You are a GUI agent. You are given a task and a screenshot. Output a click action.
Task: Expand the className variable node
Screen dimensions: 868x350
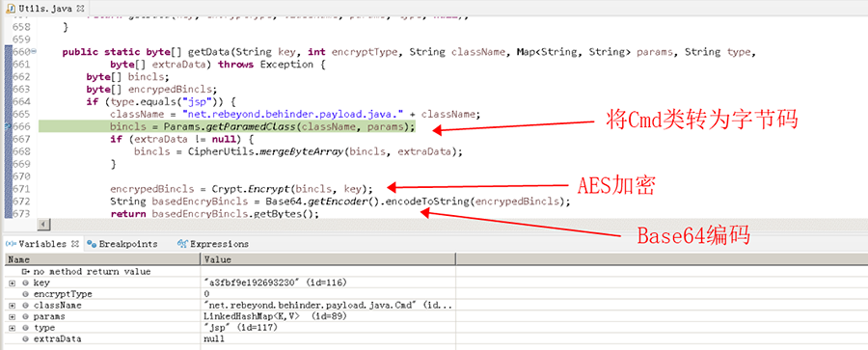13,305
